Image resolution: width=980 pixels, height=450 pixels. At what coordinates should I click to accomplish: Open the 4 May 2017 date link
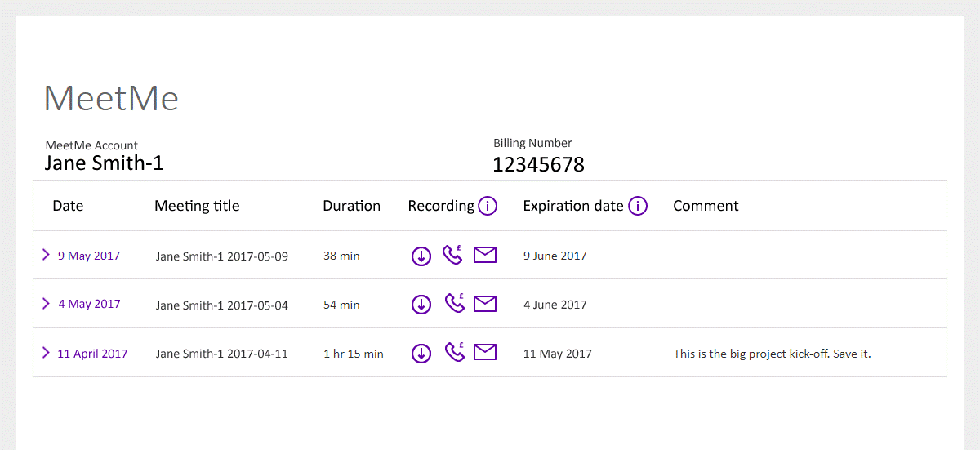89,304
